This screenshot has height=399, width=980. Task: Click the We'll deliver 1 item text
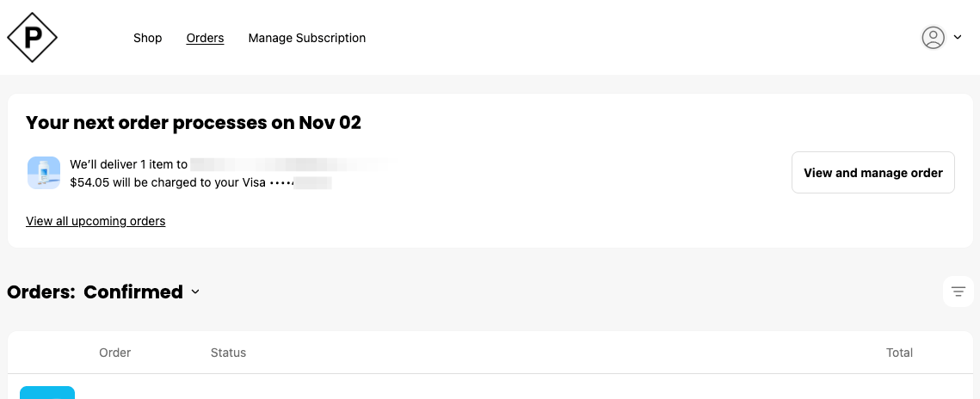pyautogui.click(x=129, y=164)
